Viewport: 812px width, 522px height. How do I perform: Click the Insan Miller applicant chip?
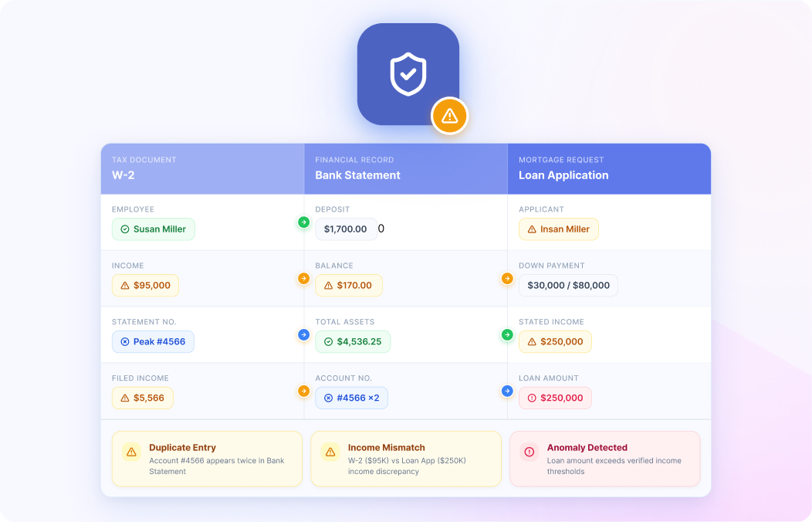(559, 229)
